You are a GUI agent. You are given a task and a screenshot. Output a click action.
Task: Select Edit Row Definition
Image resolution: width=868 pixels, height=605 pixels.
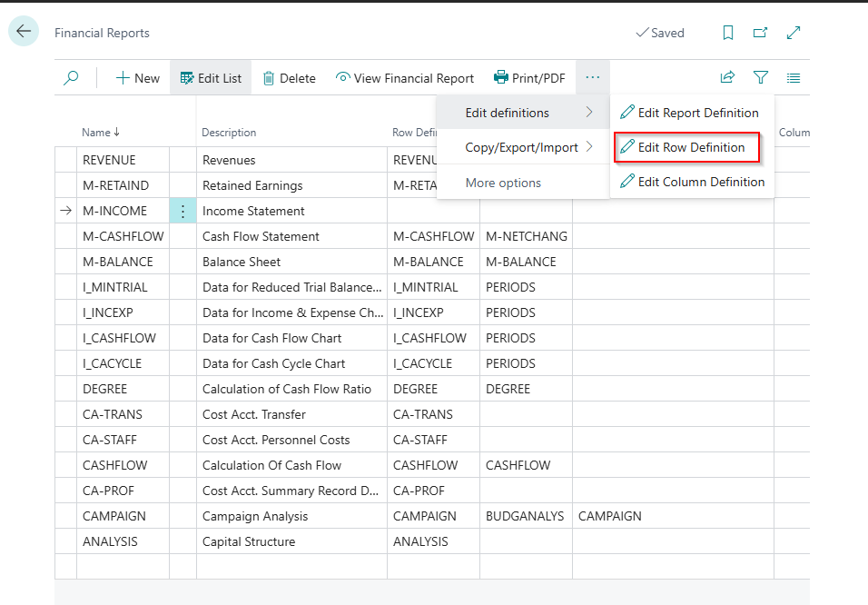pyautogui.click(x=686, y=147)
